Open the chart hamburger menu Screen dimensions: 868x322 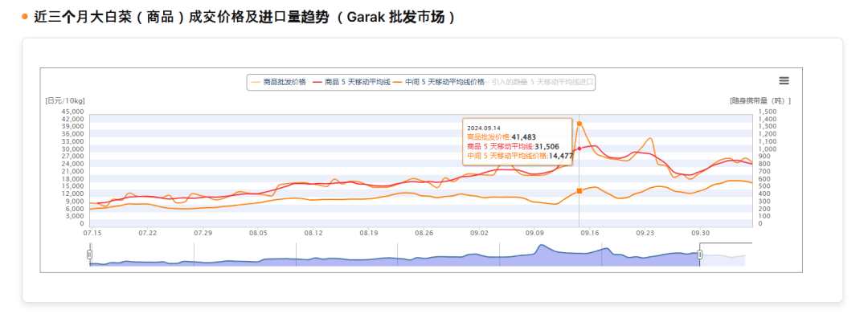point(784,80)
